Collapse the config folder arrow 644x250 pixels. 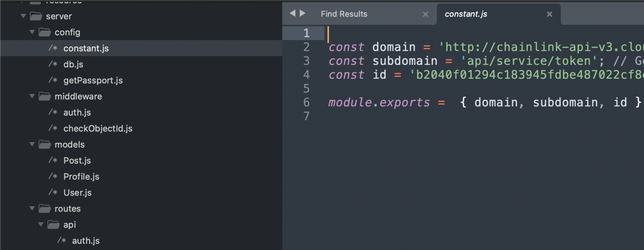tap(32, 32)
